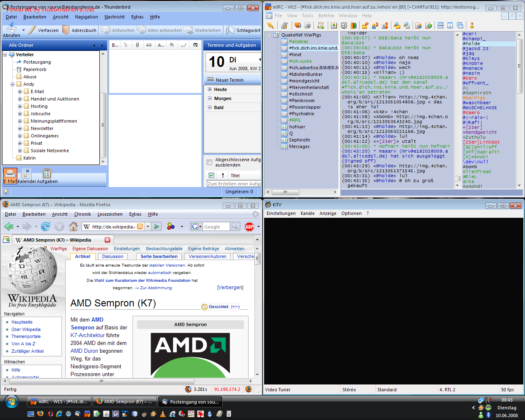Click the Firefox page horizontal scrollbar
525x420 pixels.
123,381
